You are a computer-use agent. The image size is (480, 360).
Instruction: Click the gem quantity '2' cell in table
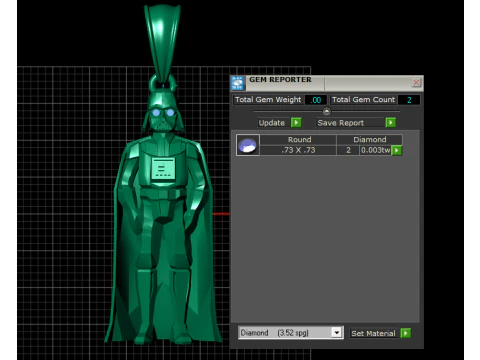pyautogui.click(x=348, y=150)
